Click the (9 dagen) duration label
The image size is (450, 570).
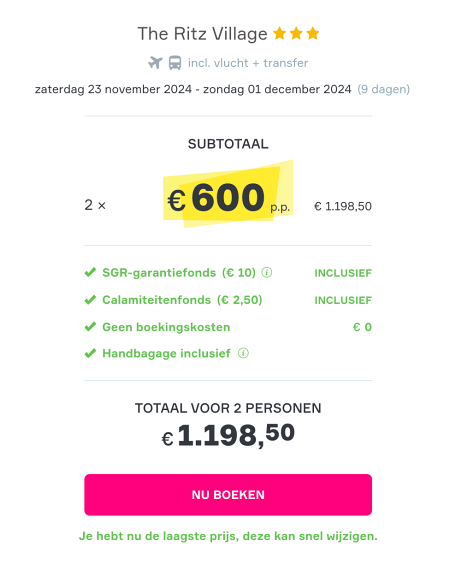pyautogui.click(x=383, y=89)
